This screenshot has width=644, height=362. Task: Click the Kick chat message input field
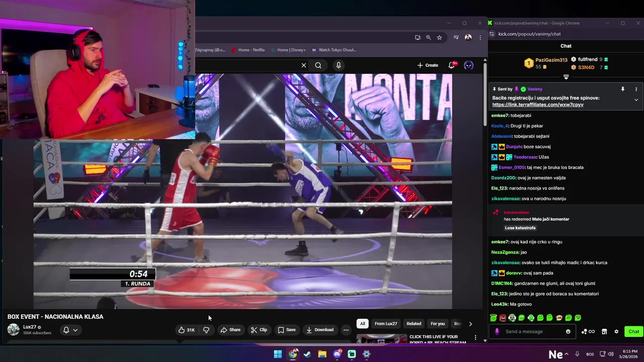click(532, 331)
